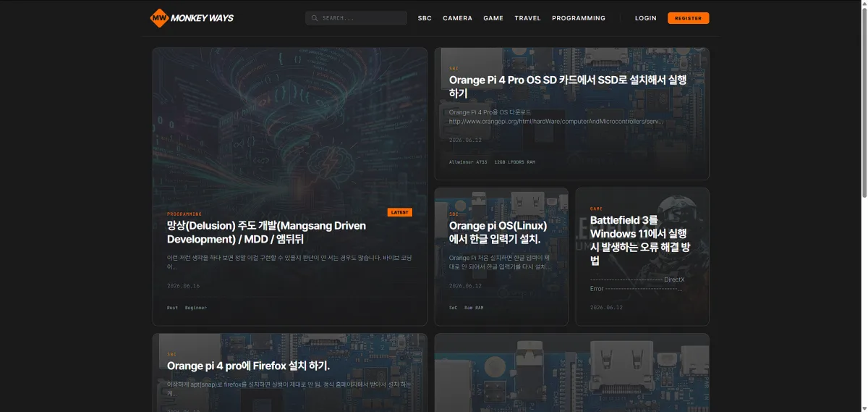
Task: Open the TRAVEL menu item
Action: 527,18
